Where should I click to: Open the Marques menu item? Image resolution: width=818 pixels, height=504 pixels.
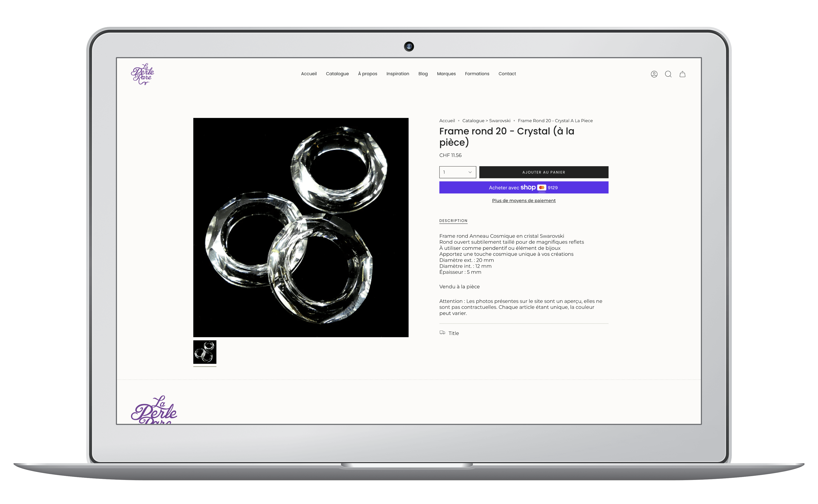(x=446, y=74)
